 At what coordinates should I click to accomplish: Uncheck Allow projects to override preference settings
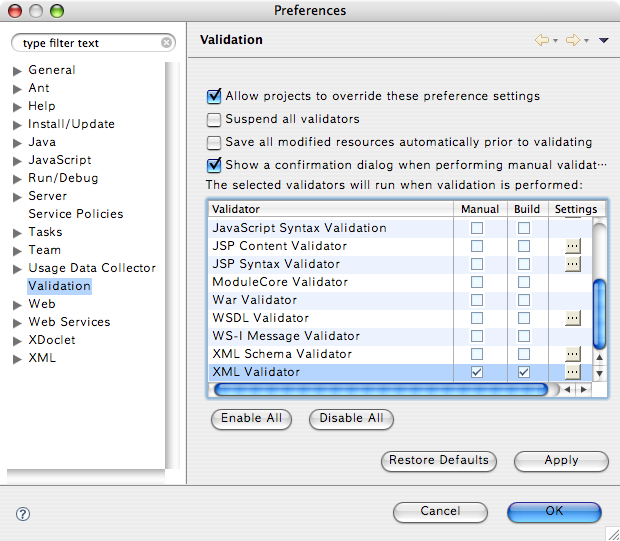tap(214, 96)
